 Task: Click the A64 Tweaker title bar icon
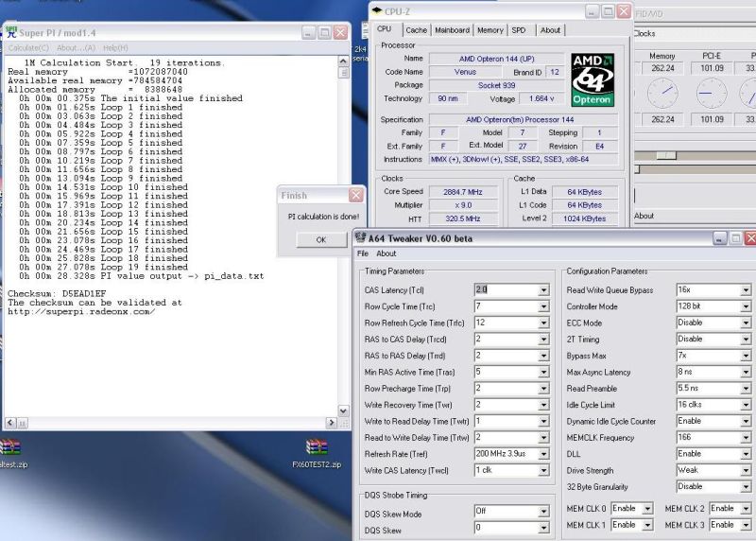coord(360,237)
